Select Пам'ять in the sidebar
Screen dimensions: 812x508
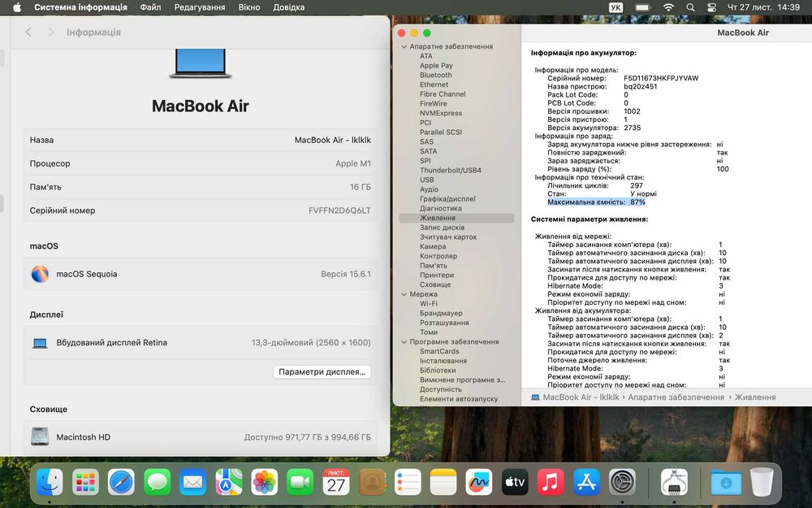tap(434, 266)
